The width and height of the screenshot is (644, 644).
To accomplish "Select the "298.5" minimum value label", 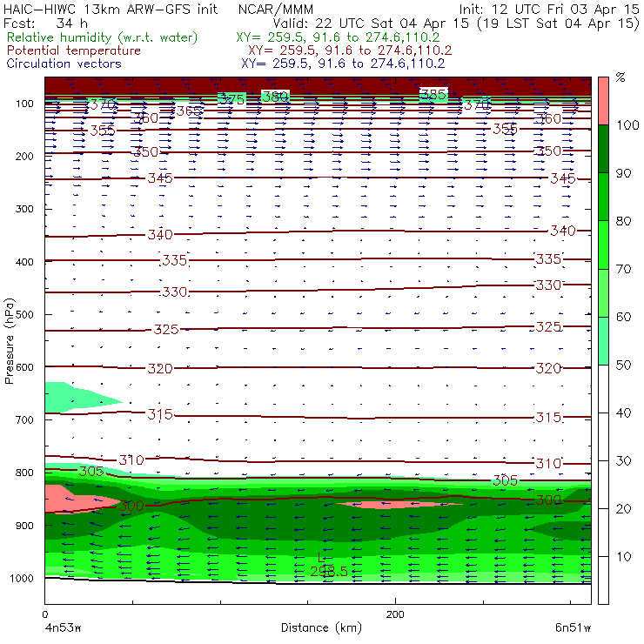I will coord(329,571).
